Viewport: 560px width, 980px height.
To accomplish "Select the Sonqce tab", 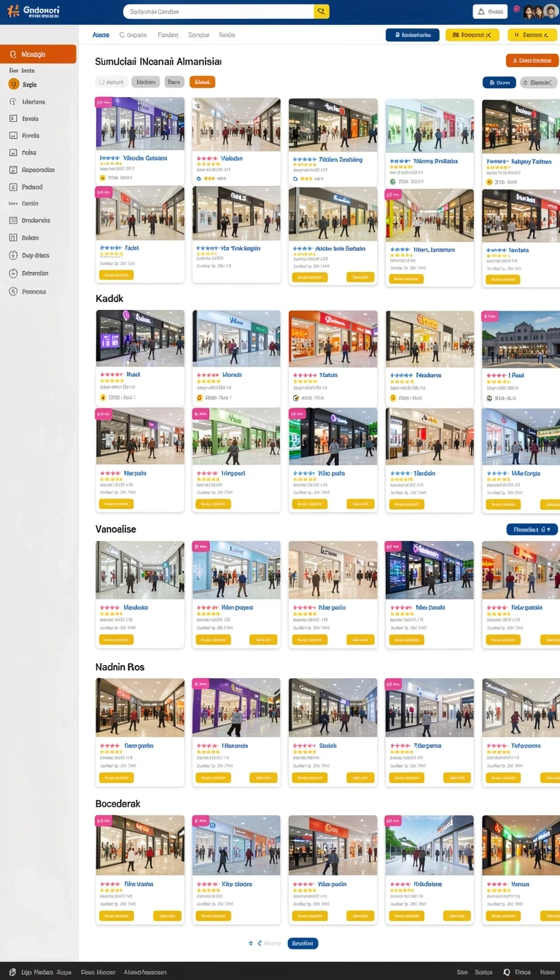I will [198, 35].
